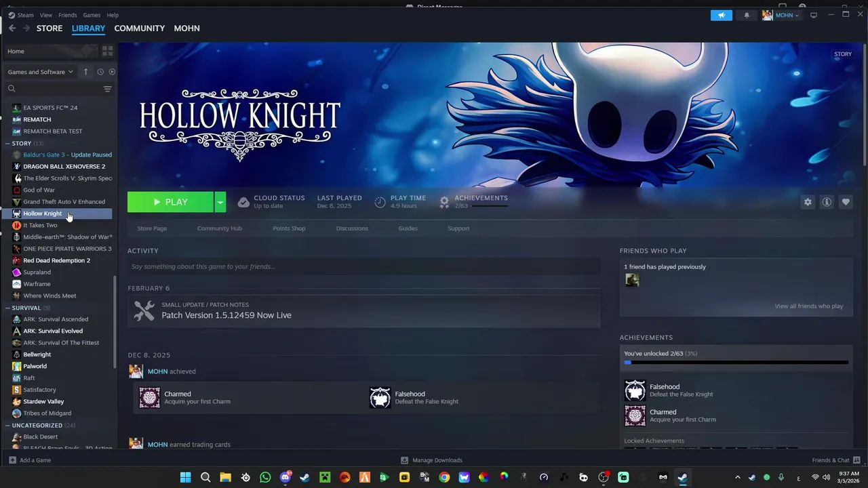Viewport: 868px width, 488px height.
Task: Click MOHN avatar beside 'achieved'
Action: (x=136, y=371)
